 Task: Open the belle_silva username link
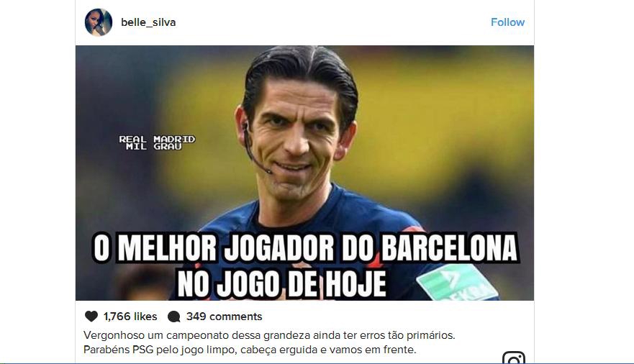coord(148,22)
